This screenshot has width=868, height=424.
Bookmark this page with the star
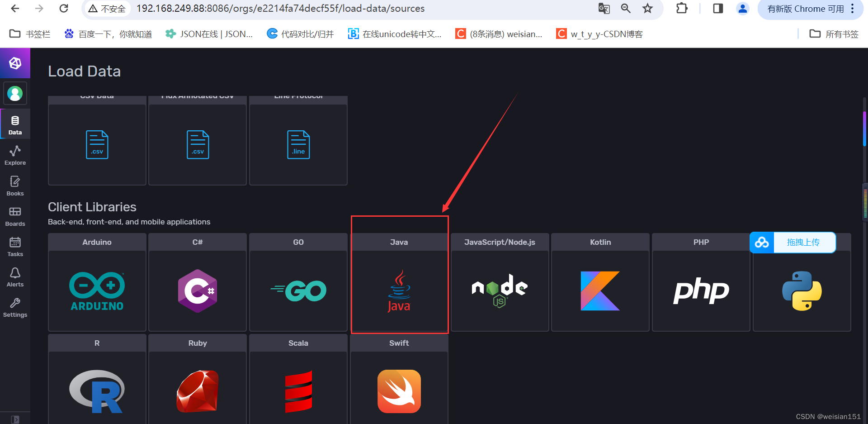[648, 8]
